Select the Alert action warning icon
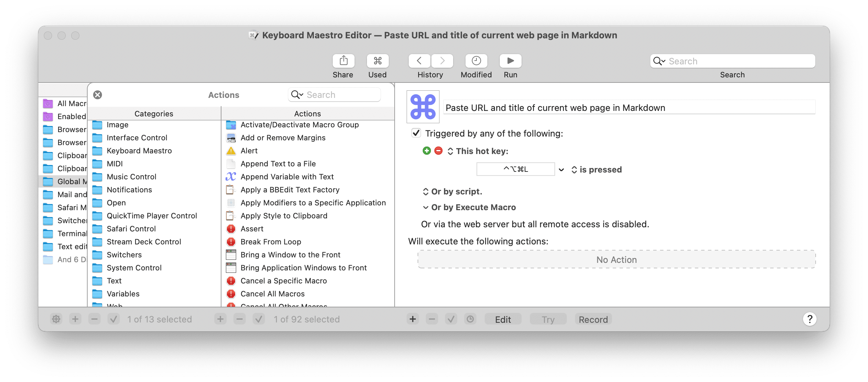 [231, 151]
